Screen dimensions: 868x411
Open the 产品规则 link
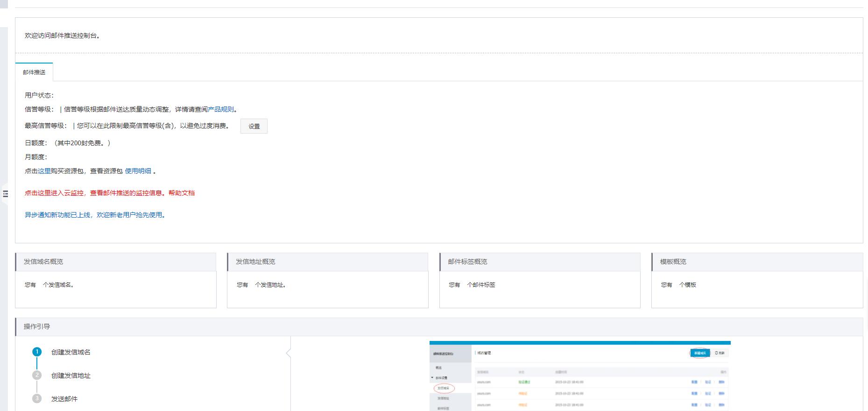click(x=220, y=109)
